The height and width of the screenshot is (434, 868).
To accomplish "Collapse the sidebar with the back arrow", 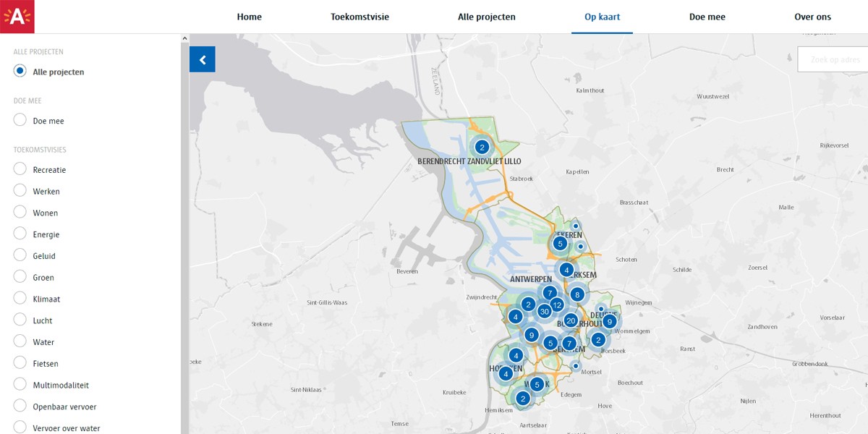I will click(x=203, y=59).
